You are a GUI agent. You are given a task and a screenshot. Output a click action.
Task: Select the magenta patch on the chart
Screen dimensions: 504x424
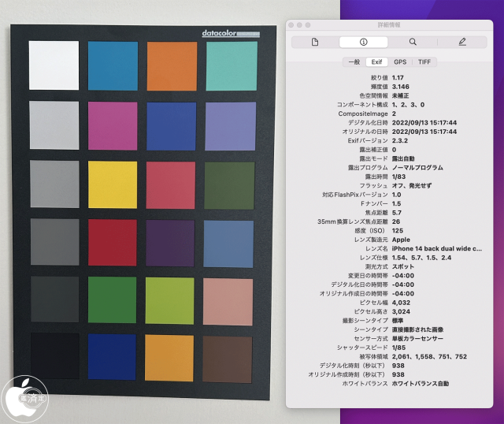[x=112, y=126]
